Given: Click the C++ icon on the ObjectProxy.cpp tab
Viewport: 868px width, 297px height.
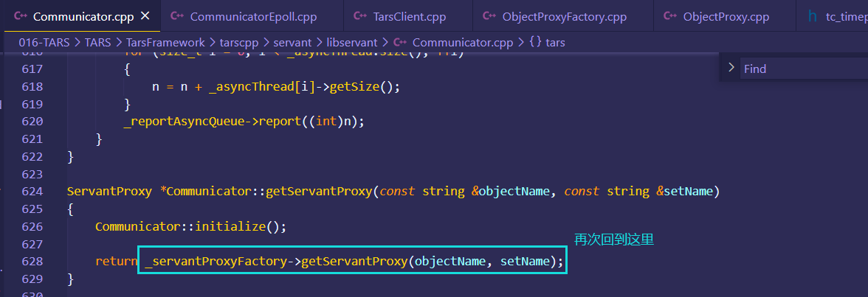Looking at the screenshot, I should pyautogui.click(x=670, y=16).
